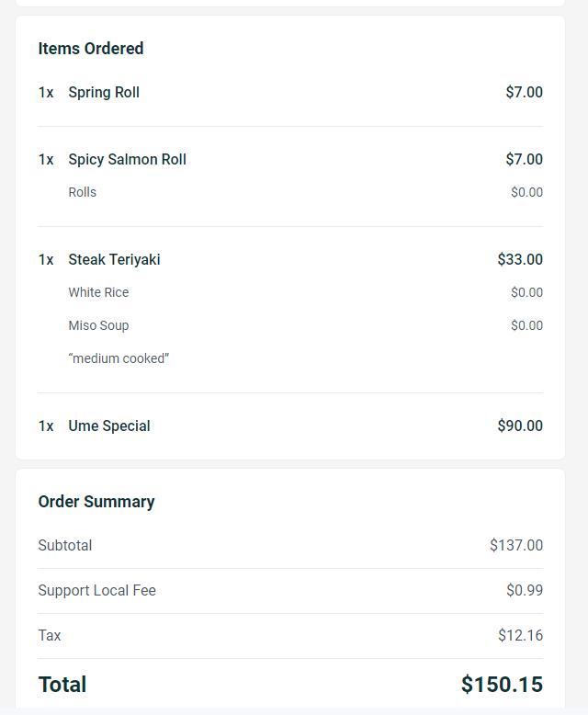The height and width of the screenshot is (715, 588).
Task: Click the $0.99 fee amount
Action: tap(525, 591)
